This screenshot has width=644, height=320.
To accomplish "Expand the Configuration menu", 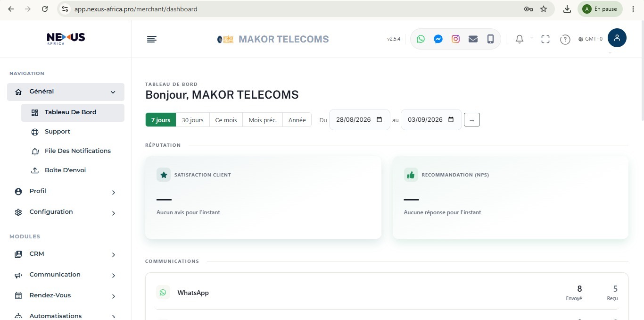I will click(x=66, y=212).
